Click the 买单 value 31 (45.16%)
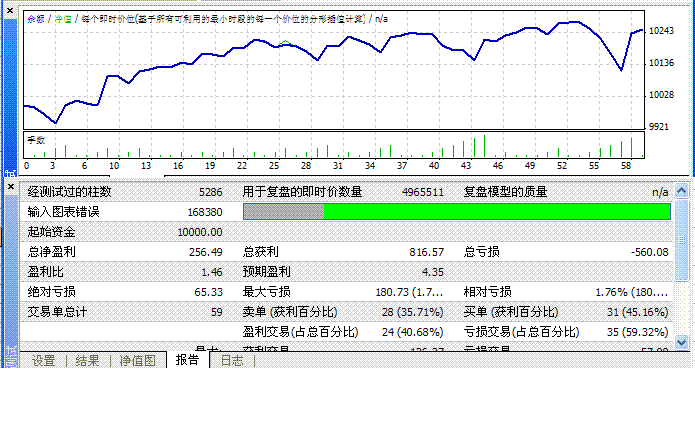The height and width of the screenshot is (432, 695). [637, 312]
